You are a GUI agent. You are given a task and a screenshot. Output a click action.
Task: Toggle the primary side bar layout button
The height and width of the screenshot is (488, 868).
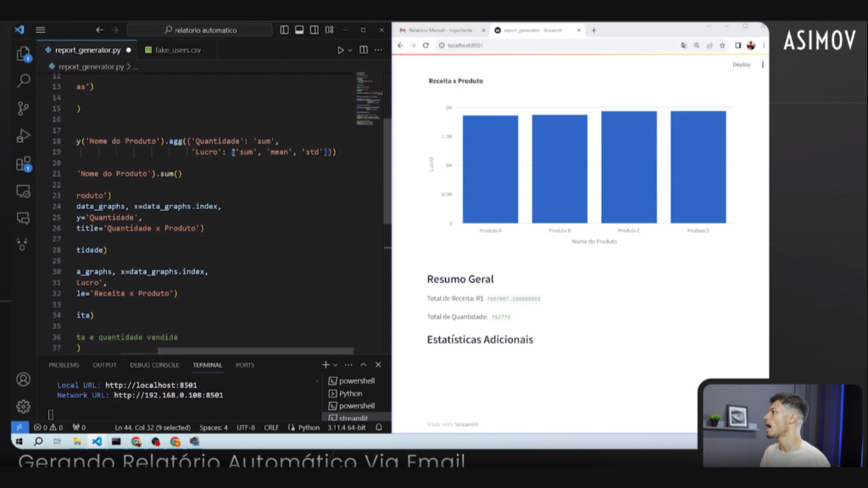point(284,30)
